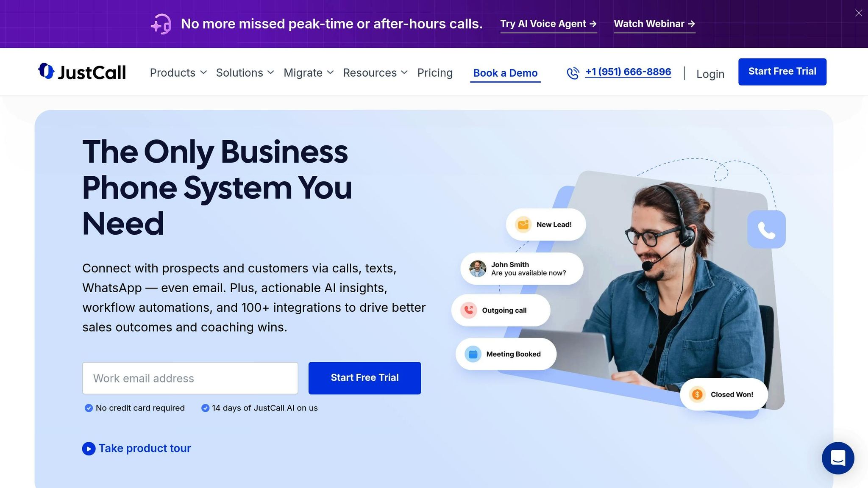
Task: Click the Outgoing call red phone icon
Action: coord(469,310)
